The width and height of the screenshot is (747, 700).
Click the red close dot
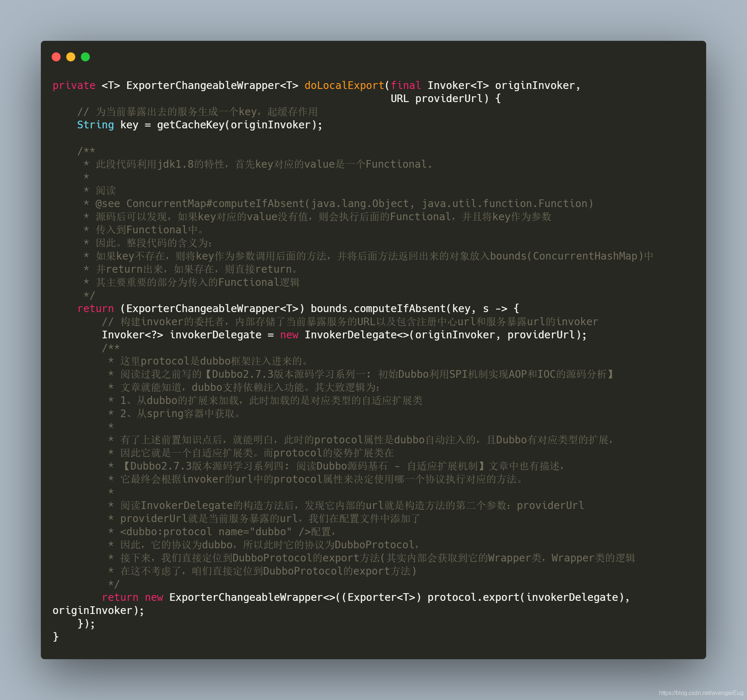[x=56, y=57]
